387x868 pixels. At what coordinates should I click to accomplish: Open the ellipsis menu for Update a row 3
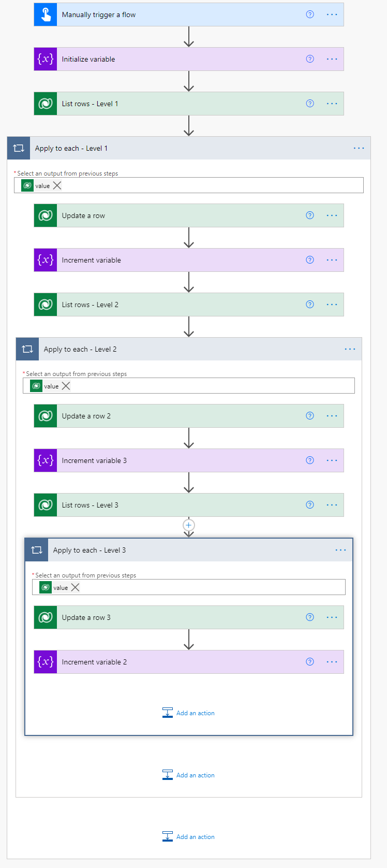[x=332, y=617]
